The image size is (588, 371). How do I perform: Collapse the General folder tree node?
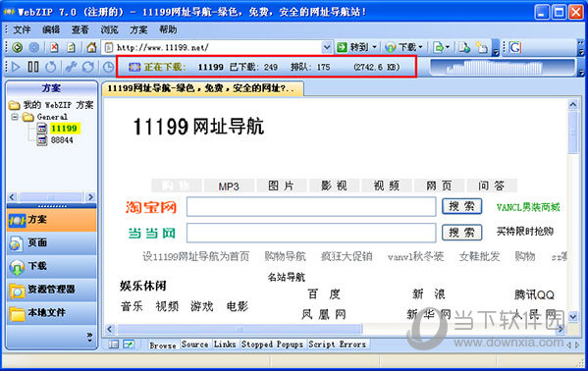click(15, 117)
